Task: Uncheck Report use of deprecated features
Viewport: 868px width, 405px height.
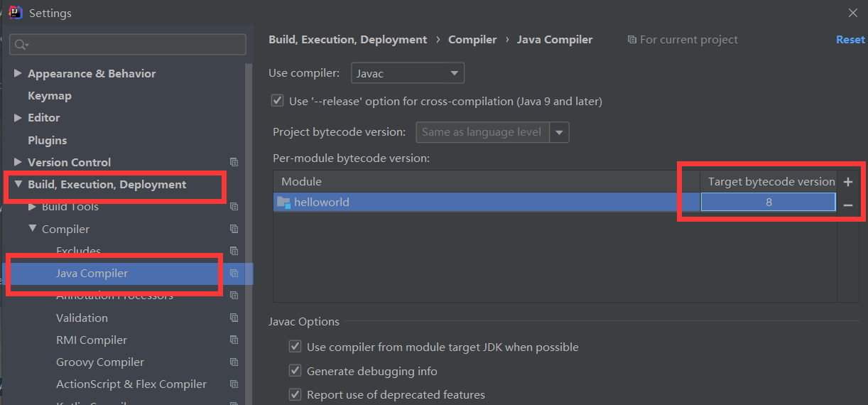Action: click(295, 394)
